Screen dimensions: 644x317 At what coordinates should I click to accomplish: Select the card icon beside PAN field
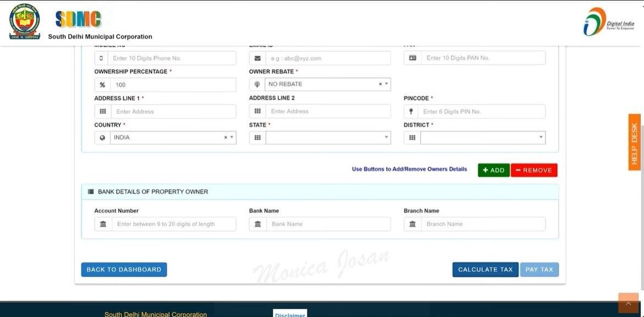coord(412,57)
